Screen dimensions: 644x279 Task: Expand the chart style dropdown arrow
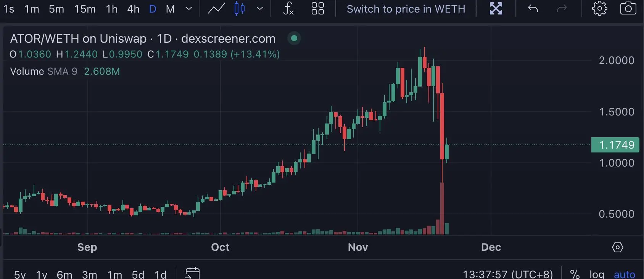[260, 8]
